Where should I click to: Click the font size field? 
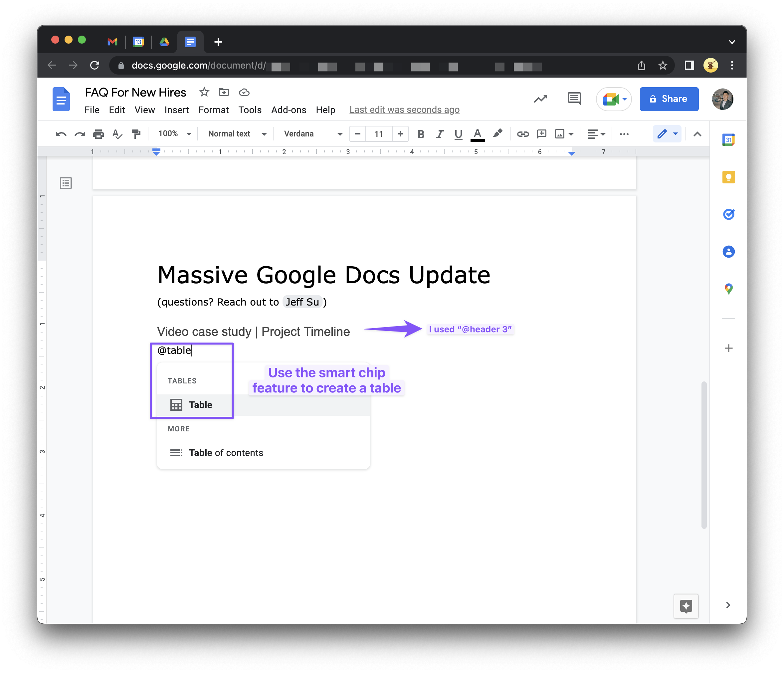point(379,134)
